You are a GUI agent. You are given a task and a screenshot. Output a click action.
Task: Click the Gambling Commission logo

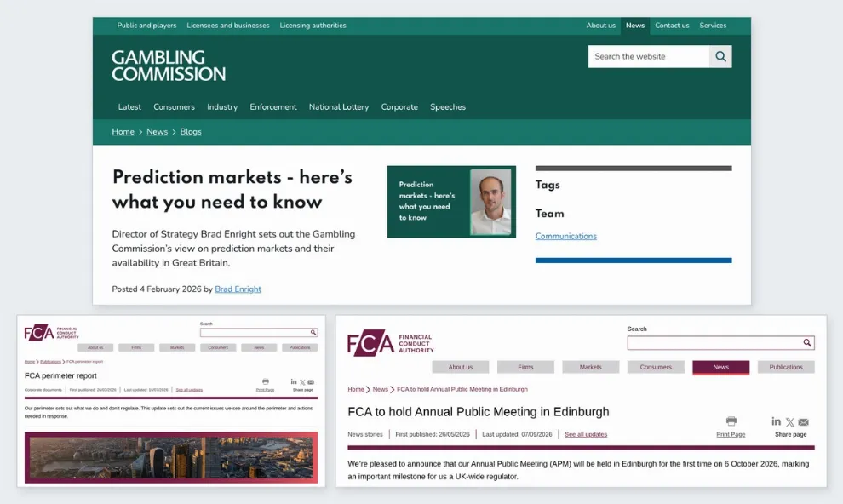(169, 66)
